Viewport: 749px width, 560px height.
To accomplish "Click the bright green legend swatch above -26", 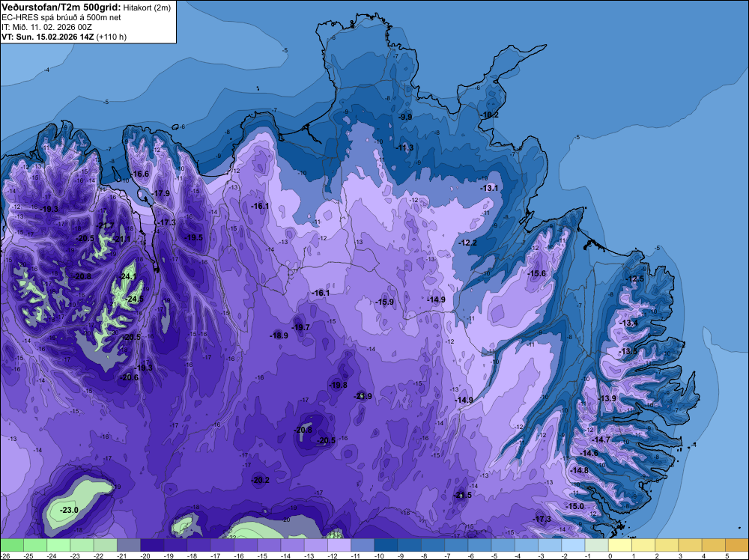I will (11, 545).
